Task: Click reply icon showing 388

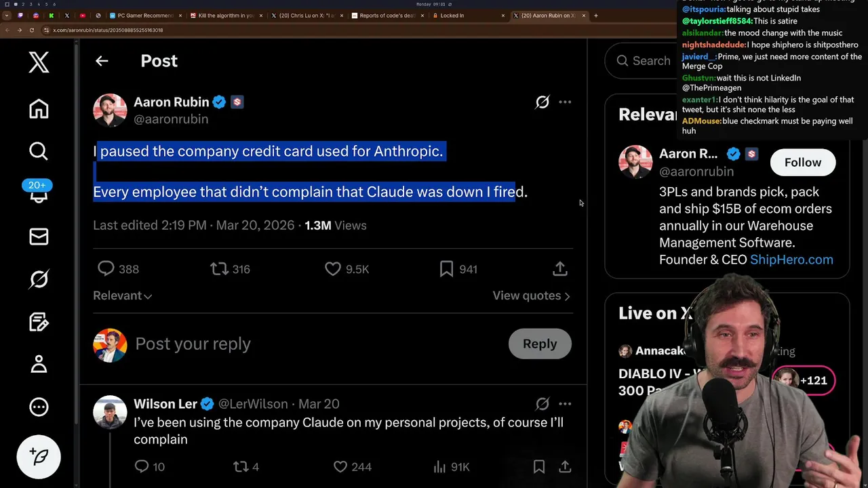Action: pos(106,269)
